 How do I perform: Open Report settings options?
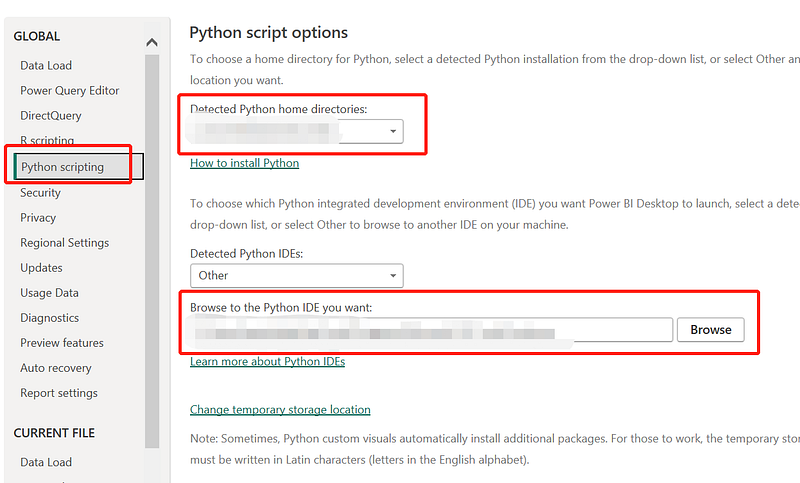point(59,393)
